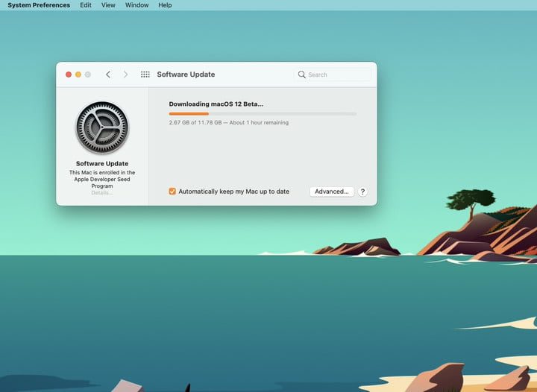Open the Edit menu
Viewport: 537px width, 392px height.
point(86,5)
